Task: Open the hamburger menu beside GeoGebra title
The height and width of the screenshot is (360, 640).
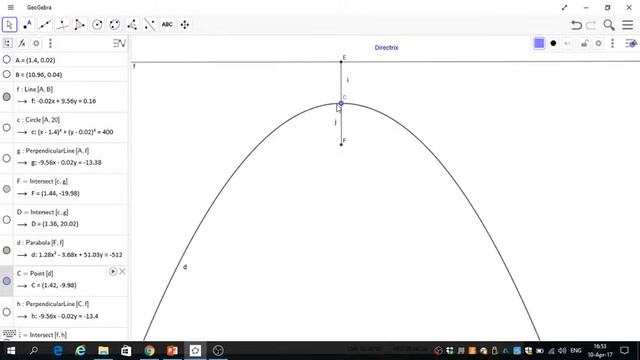Action: (x=11, y=7)
